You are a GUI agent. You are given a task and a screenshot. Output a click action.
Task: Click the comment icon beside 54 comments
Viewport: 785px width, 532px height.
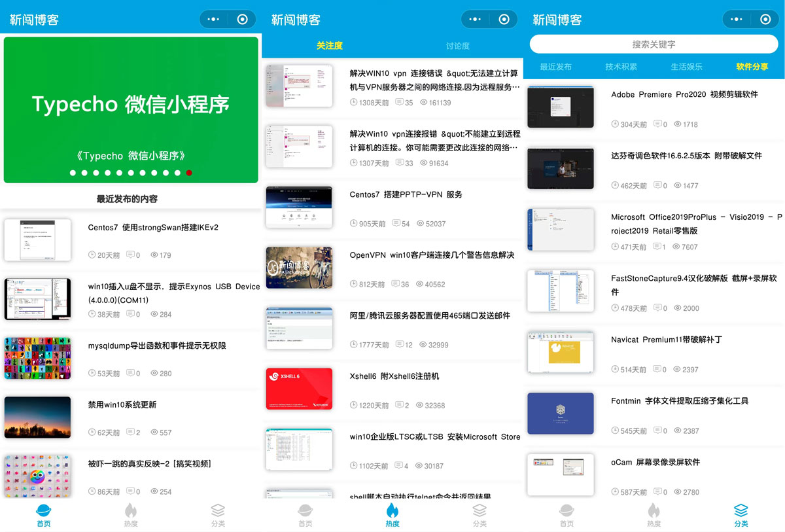(396, 223)
